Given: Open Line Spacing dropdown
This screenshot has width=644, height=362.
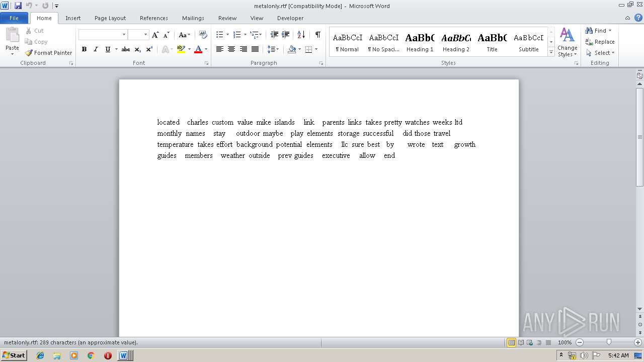Looking at the screenshot, I should [273, 49].
